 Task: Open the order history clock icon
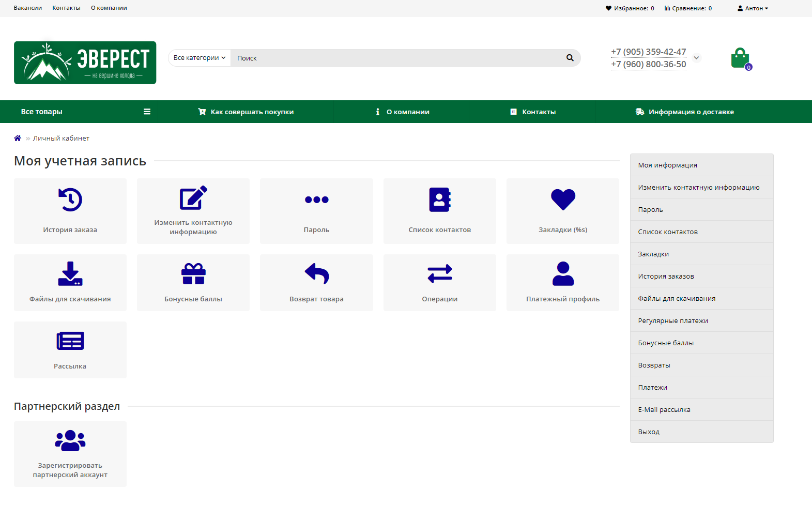tap(70, 200)
